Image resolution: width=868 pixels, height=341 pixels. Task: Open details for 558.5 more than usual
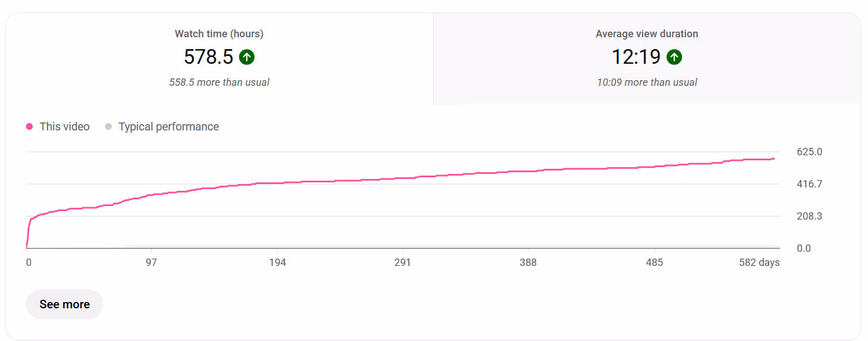[219, 82]
